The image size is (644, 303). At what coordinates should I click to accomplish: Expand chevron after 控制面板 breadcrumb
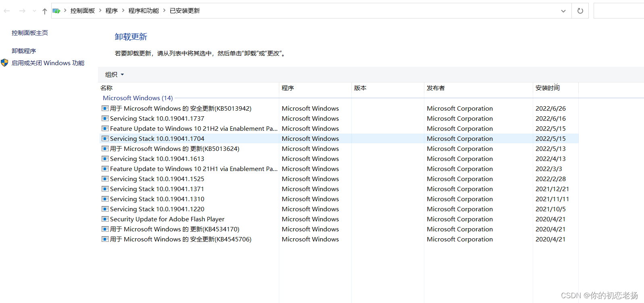click(100, 11)
